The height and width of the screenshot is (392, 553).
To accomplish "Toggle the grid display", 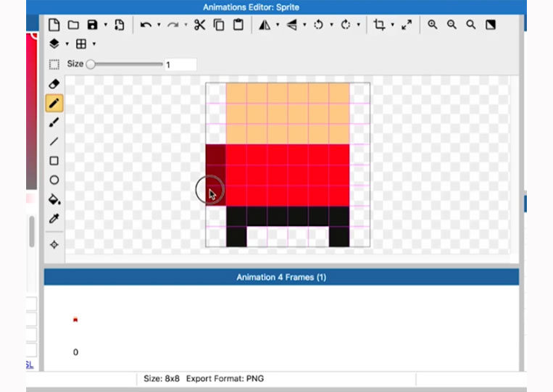I will pyautogui.click(x=81, y=43).
